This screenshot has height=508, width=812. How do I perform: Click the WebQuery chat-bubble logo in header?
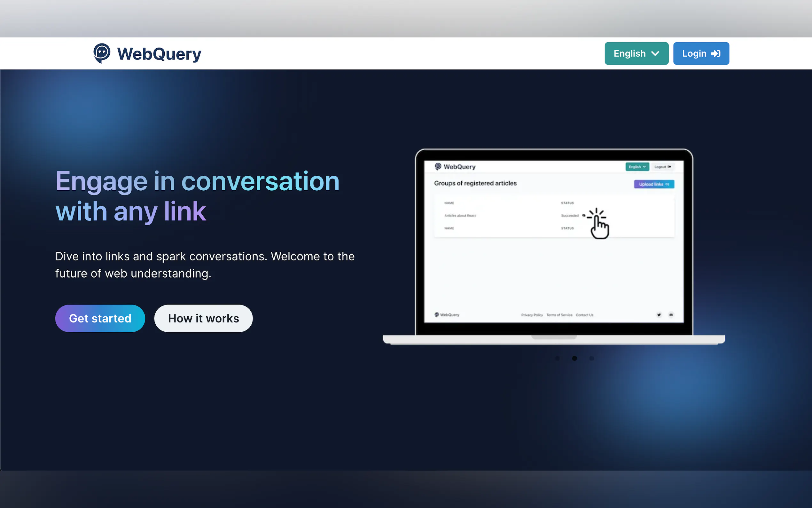tap(102, 53)
